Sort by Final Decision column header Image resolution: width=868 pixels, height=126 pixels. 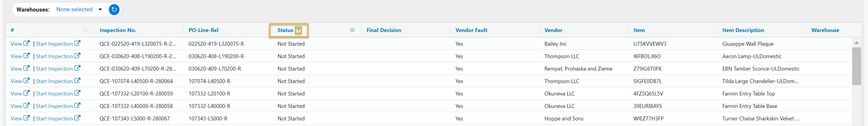coord(383,30)
